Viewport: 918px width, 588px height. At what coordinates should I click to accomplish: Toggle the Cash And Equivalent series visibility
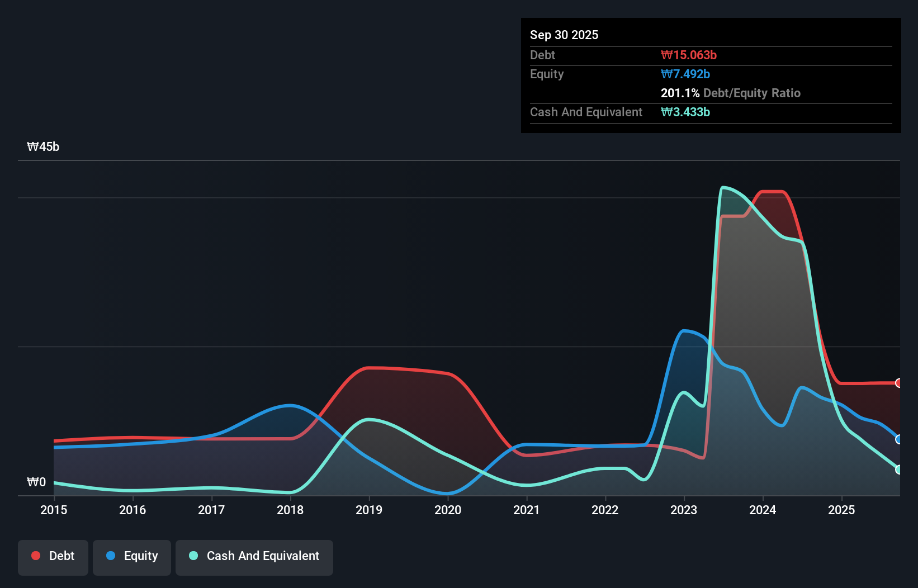coord(254,556)
